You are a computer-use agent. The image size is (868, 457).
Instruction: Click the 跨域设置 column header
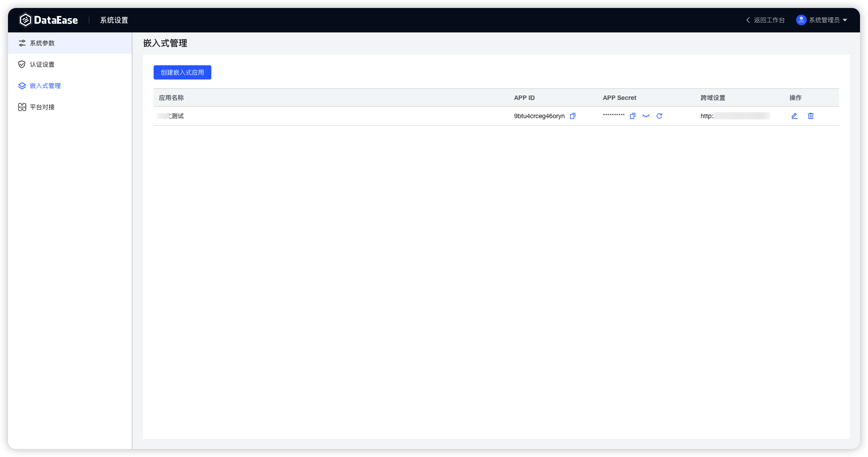[713, 98]
